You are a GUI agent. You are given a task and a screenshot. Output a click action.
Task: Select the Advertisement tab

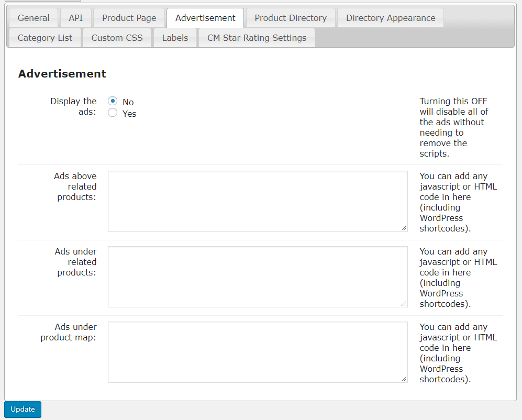point(205,18)
